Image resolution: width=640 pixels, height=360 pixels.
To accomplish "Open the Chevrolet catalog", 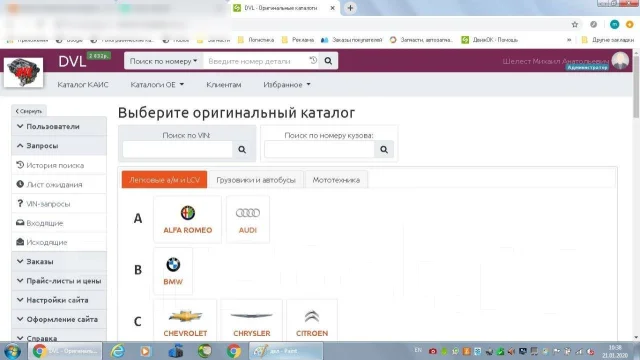I will pos(185,321).
